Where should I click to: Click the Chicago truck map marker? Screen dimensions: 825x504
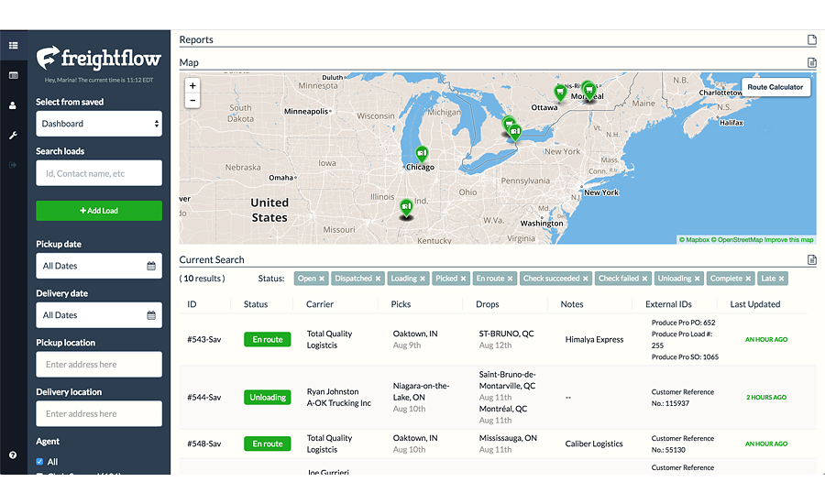422,153
